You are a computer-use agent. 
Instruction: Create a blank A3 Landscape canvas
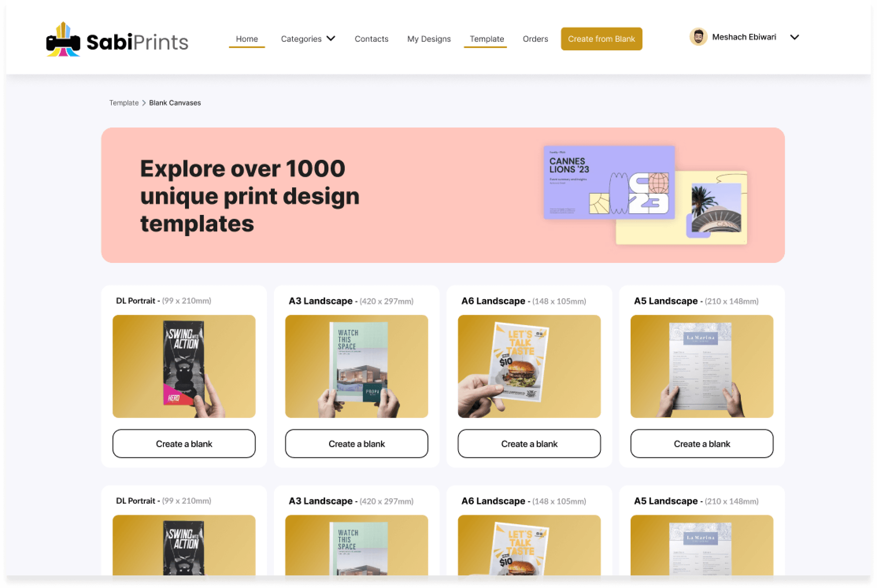[x=357, y=444]
